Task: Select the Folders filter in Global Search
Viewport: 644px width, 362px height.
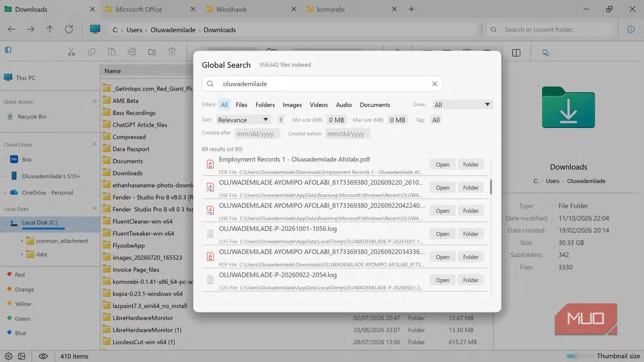Action: point(265,105)
